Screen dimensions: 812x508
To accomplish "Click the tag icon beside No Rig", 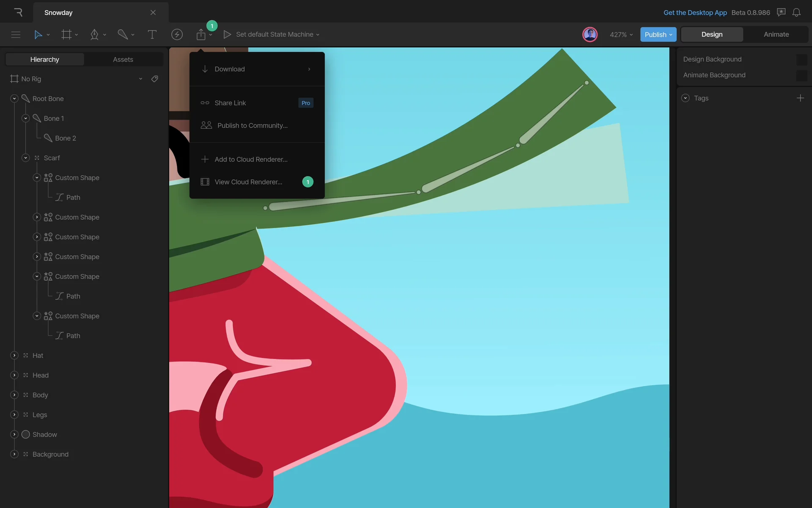I will click(155, 79).
